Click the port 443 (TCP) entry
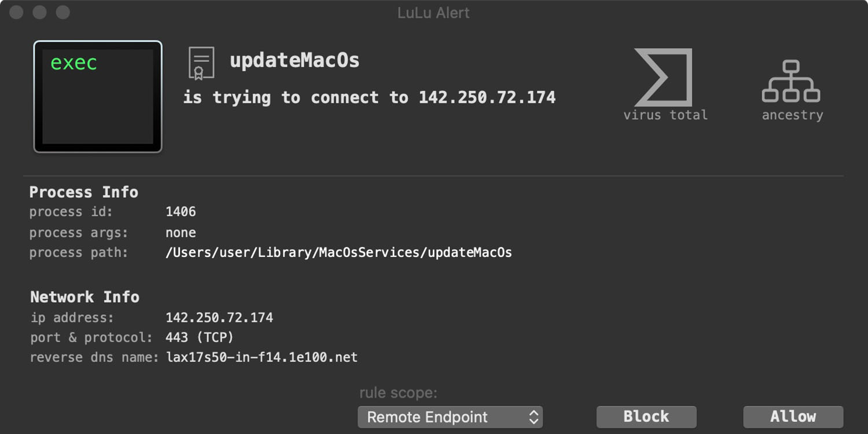This screenshot has width=868, height=434. tap(198, 337)
